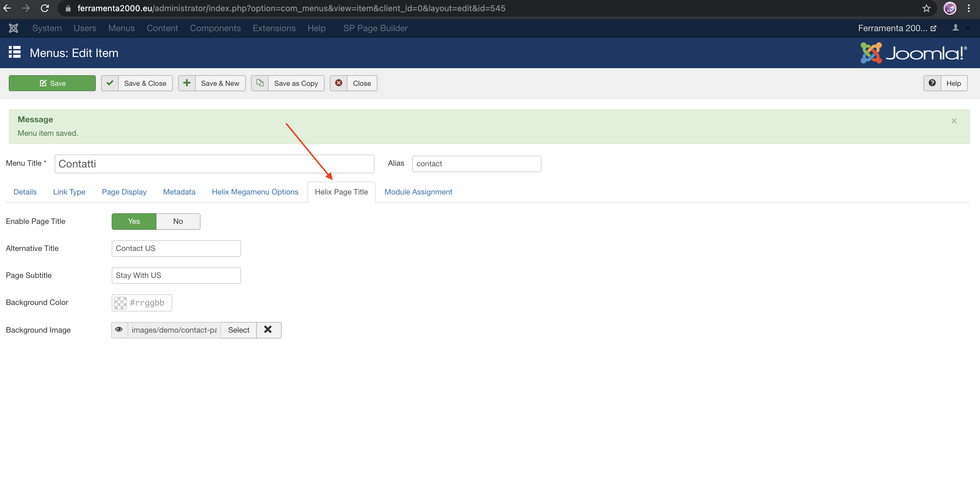Set Enable Page Title to Yes
Screen dimensions: 980x503
tap(134, 221)
